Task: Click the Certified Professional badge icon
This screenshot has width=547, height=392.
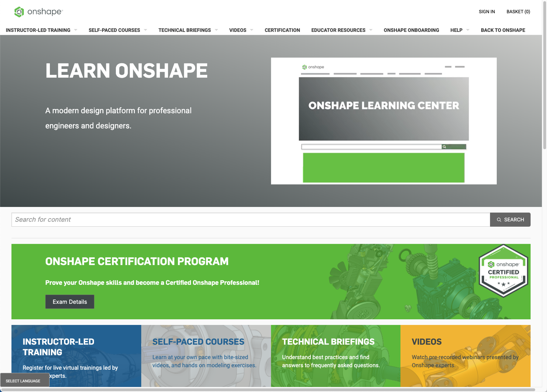Action: tap(503, 270)
